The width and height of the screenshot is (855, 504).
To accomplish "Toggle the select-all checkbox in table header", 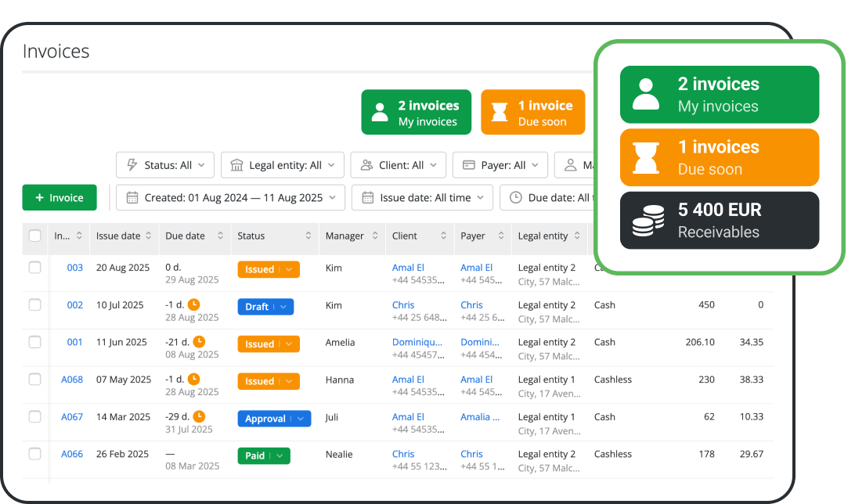I will pos(34,236).
